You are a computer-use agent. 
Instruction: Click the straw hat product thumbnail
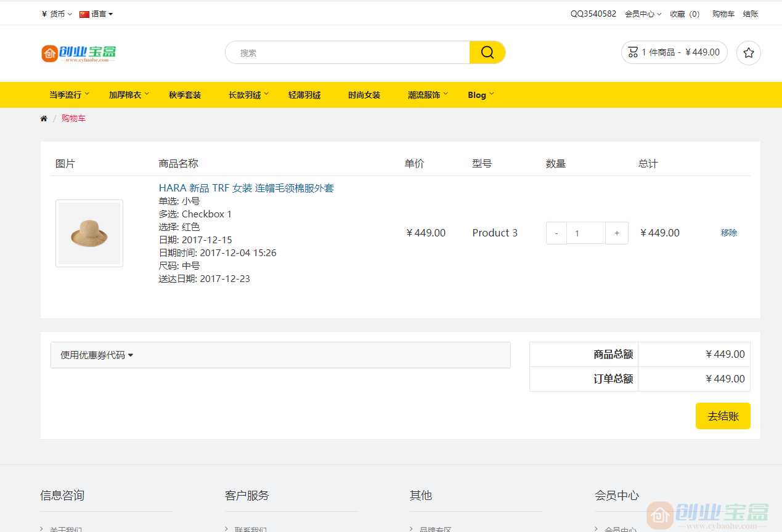[89, 233]
